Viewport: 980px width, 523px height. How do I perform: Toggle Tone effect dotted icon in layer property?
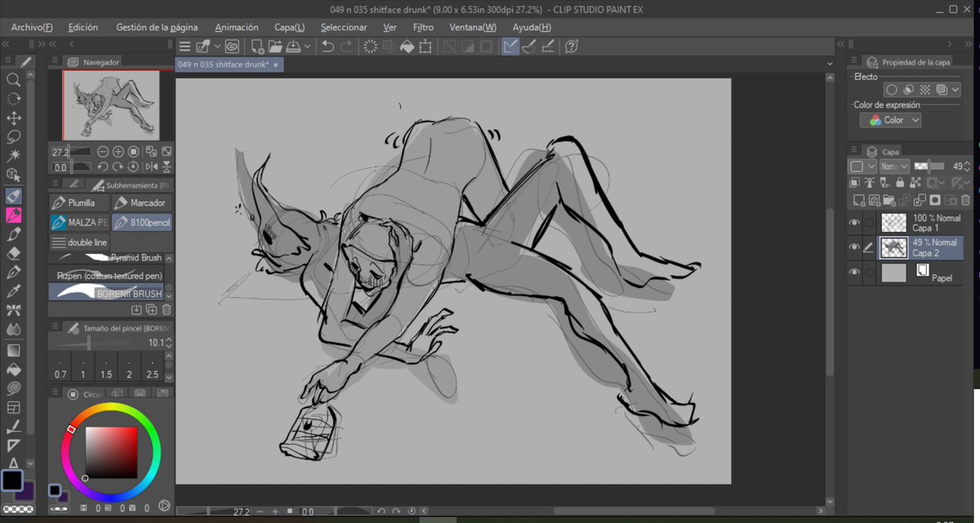924,90
